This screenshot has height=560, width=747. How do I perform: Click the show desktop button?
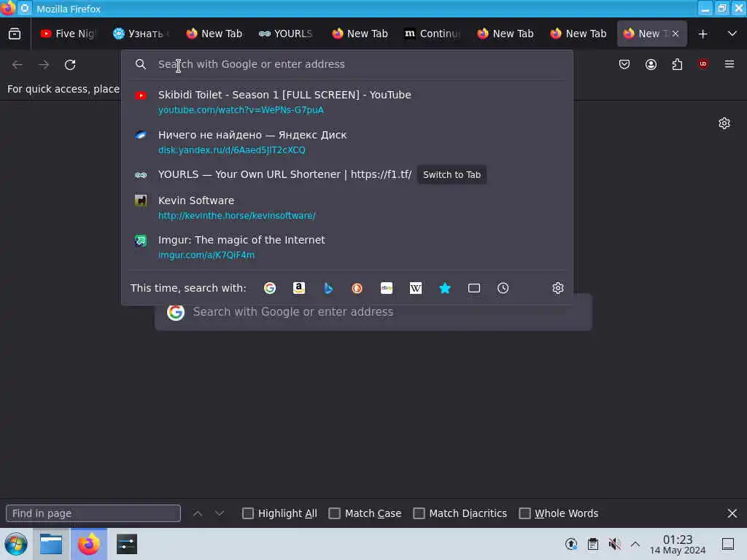pos(728,544)
